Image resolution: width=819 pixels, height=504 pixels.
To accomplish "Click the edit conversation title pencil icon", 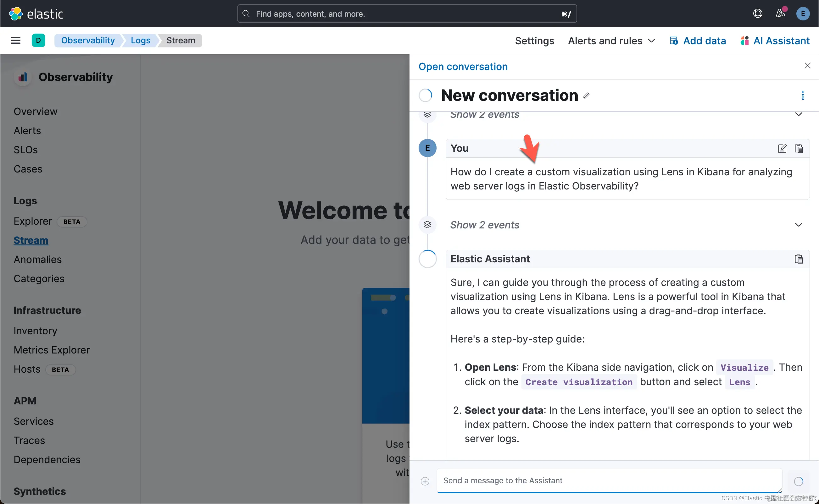I will 586,96.
